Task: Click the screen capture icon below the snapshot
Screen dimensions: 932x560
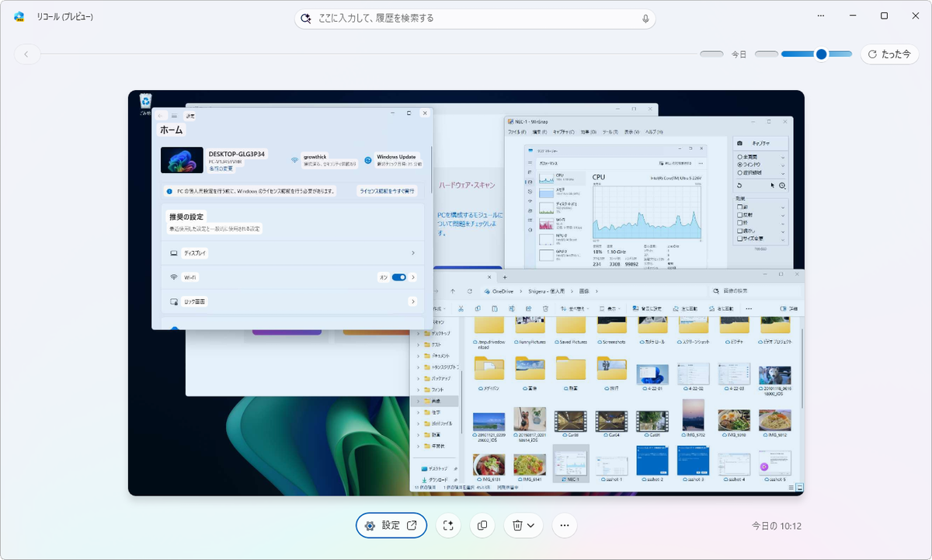Action: pyautogui.click(x=447, y=526)
